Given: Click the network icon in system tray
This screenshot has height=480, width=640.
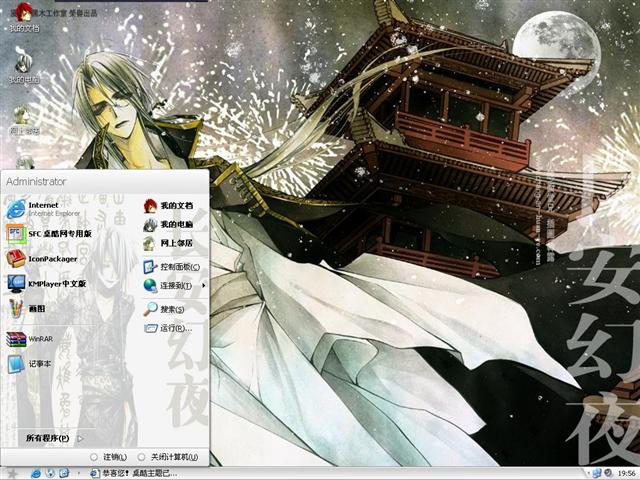Looking at the screenshot, I should point(597,473).
